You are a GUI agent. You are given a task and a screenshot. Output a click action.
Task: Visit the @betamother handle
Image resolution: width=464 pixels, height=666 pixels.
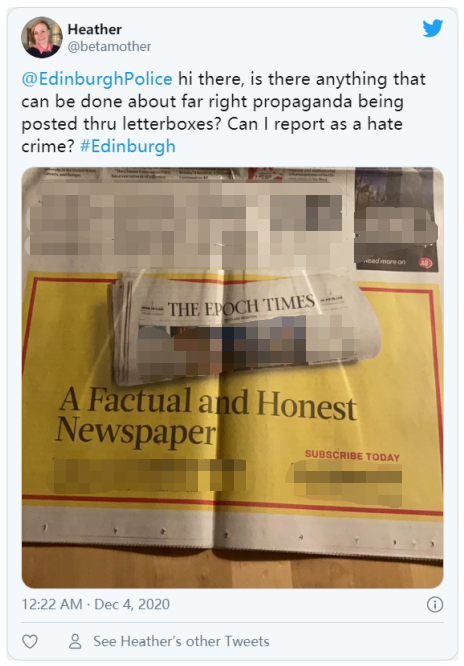pyautogui.click(x=109, y=46)
